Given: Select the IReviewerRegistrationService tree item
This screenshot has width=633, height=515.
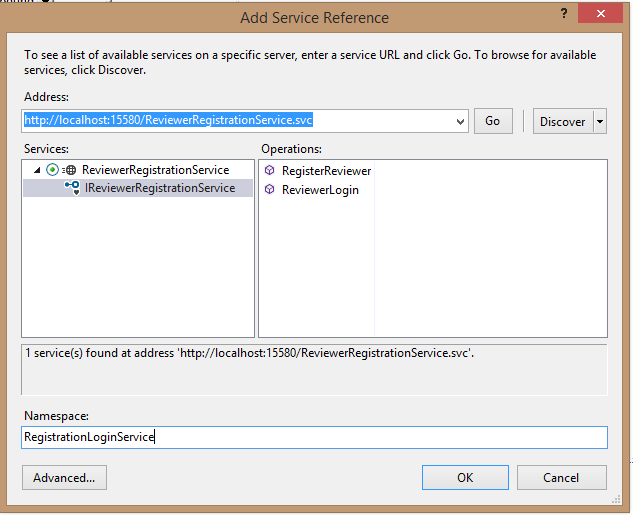Looking at the screenshot, I should pyautogui.click(x=160, y=188).
